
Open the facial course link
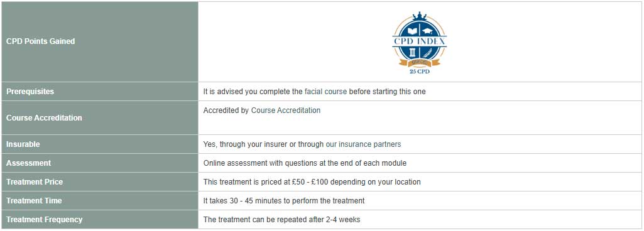[325, 92]
